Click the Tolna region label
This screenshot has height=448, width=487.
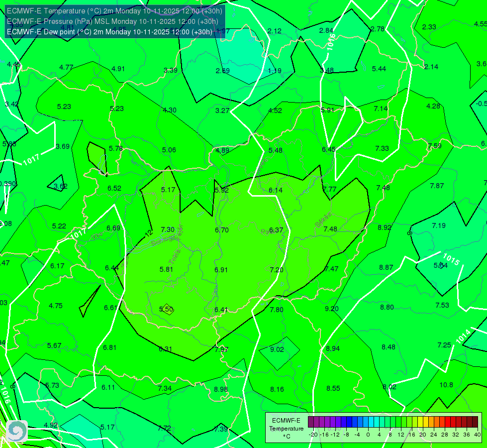(174, 257)
